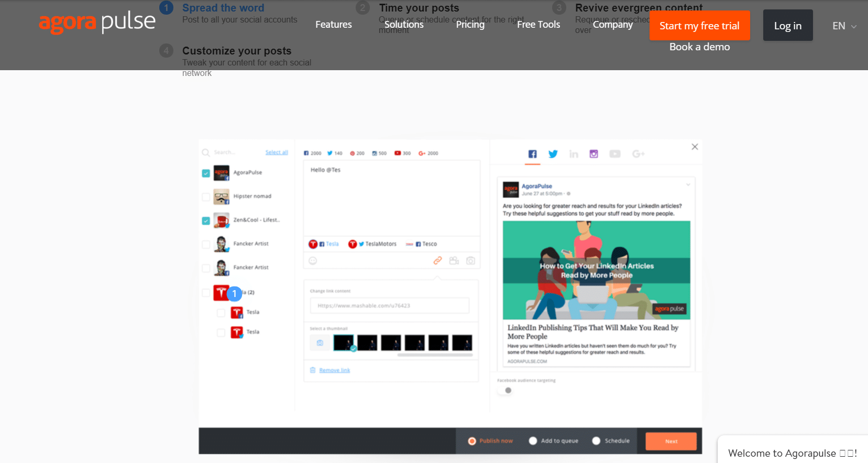Check the Tesla Facebook page checkbox
Image resolution: width=868 pixels, height=463 pixels.
[x=221, y=313]
